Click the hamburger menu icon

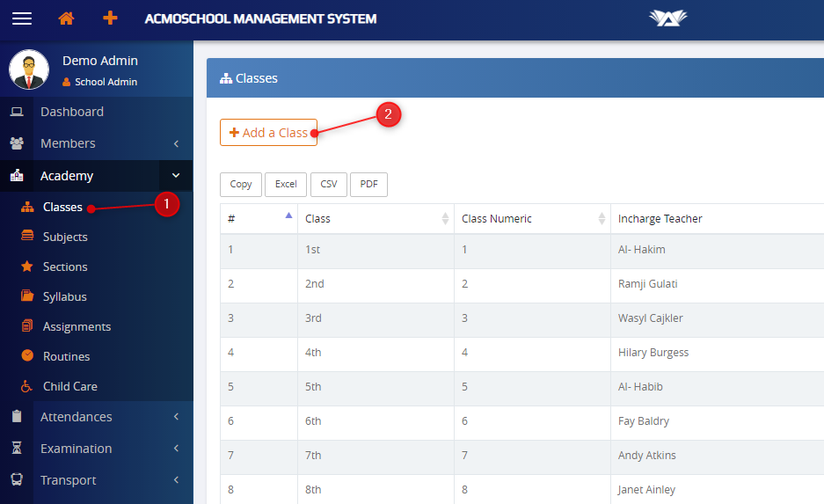pyautogui.click(x=21, y=18)
